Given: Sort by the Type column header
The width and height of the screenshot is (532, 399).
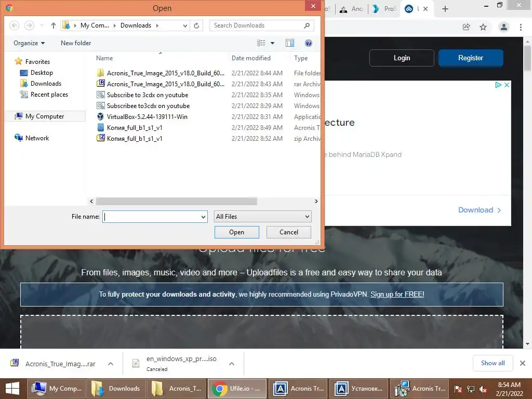Looking at the screenshot, I should click(x=301, y=58).
